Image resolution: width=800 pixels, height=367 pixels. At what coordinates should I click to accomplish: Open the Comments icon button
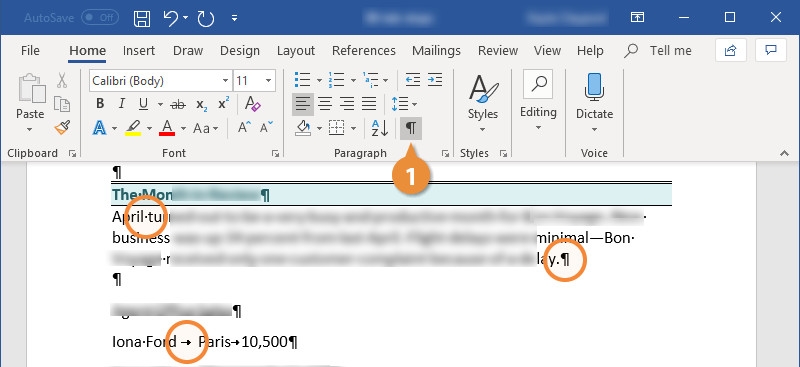[x=771, y=50]
